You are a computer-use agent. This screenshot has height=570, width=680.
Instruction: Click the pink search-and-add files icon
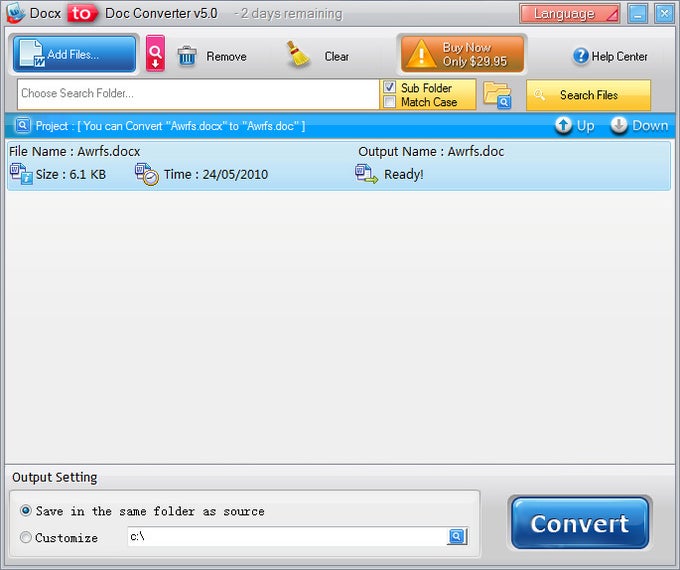pos(155,53)
